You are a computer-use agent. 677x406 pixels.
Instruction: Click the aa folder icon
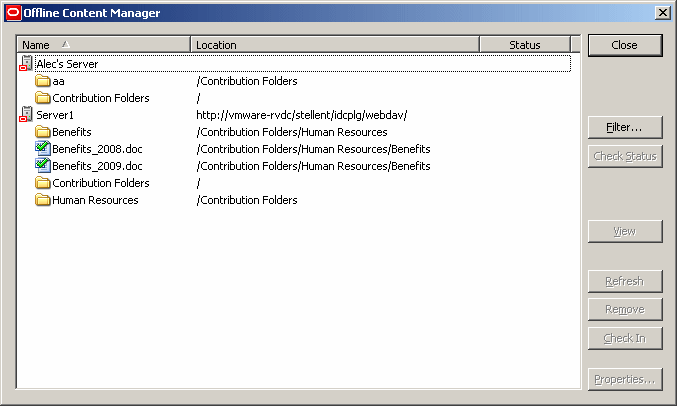(43, 81)
